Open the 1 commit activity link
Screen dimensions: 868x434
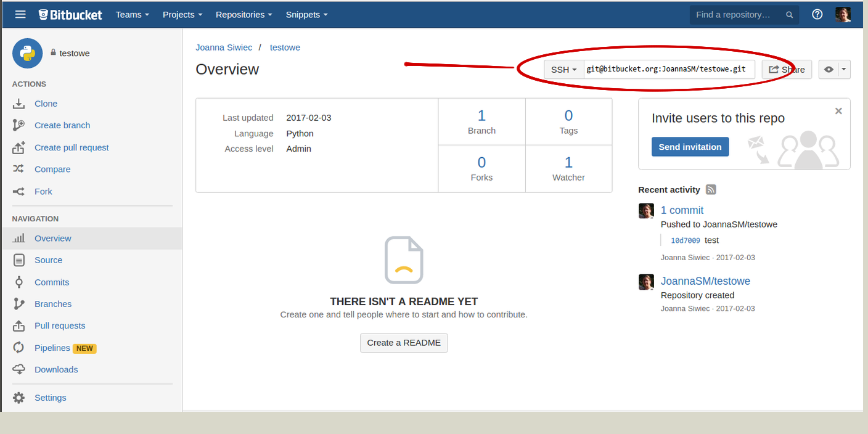[682, 210]
